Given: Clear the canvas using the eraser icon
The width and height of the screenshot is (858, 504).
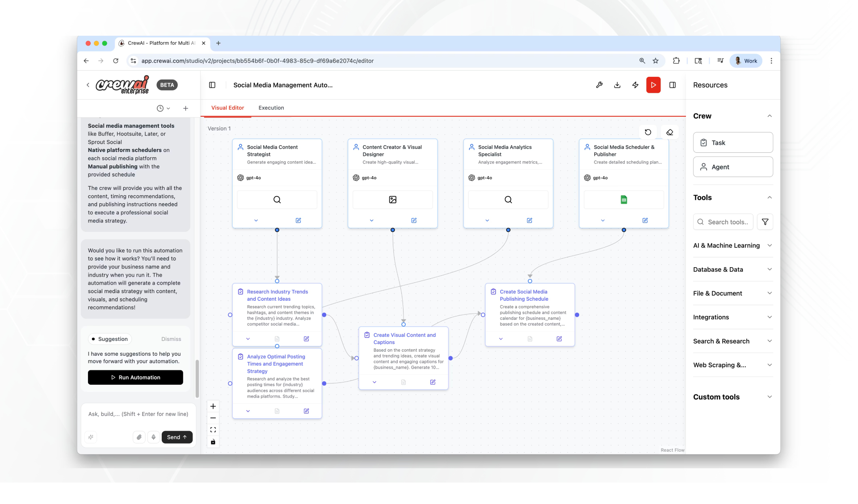Looking at the screenshot, I should click(669, 132).
